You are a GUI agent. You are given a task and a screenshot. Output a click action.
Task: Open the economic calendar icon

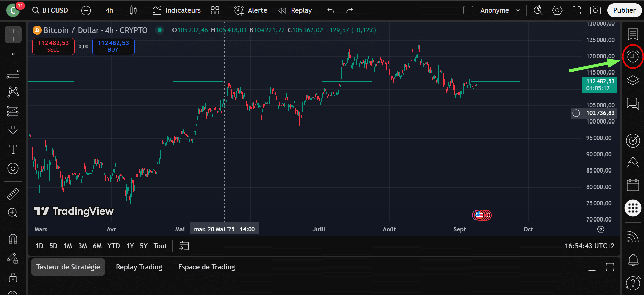click(633, 185)
